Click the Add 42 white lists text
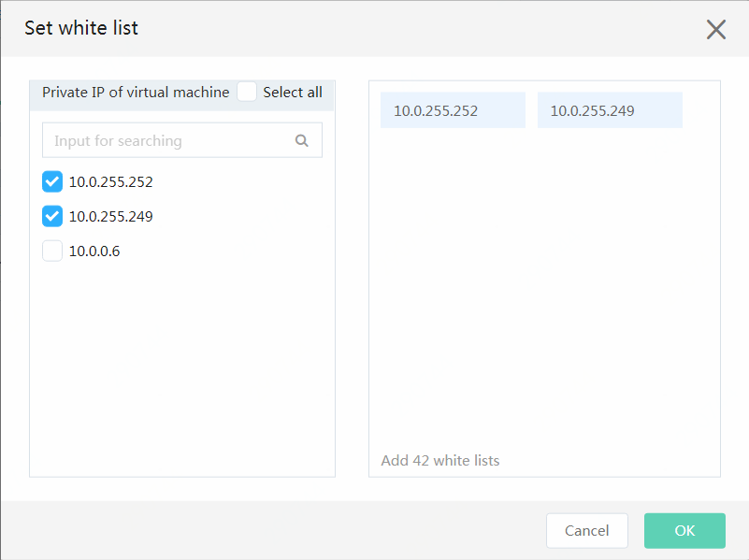This screenshot has height=560, width=749. 439,460
